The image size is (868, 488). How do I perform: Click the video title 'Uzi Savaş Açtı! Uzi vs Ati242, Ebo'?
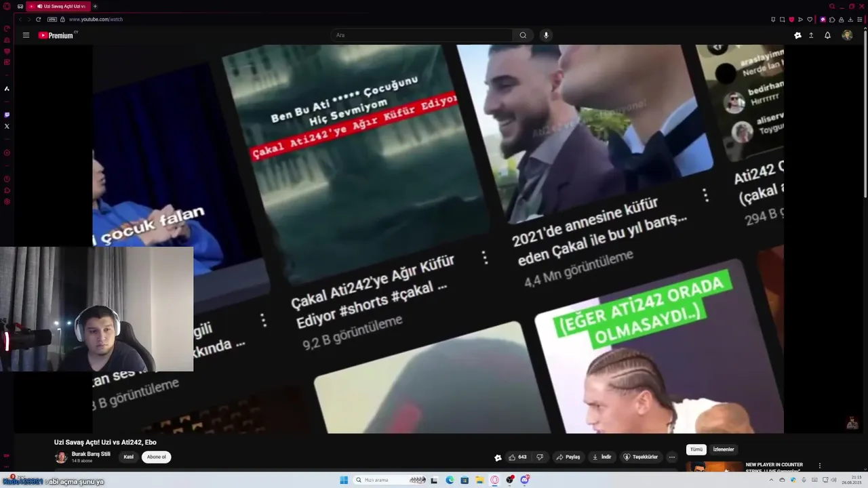pos(105,442)
